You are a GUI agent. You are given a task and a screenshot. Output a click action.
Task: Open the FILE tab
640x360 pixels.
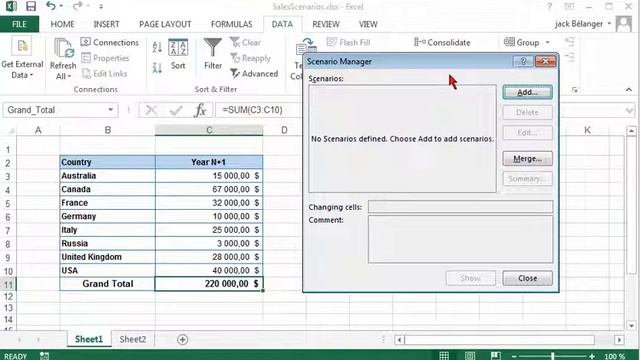[19, 24]
